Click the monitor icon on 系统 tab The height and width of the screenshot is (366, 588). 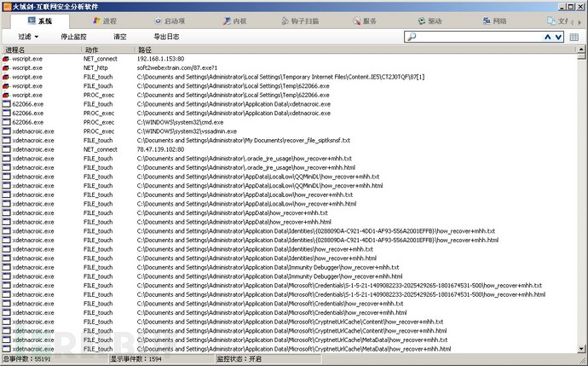[32, 20]
